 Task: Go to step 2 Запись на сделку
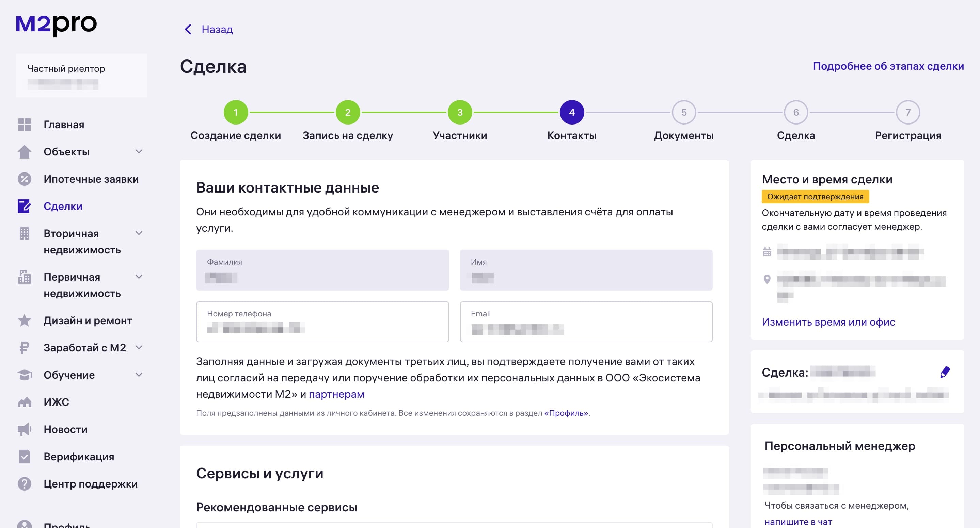[x=348, y=113]
